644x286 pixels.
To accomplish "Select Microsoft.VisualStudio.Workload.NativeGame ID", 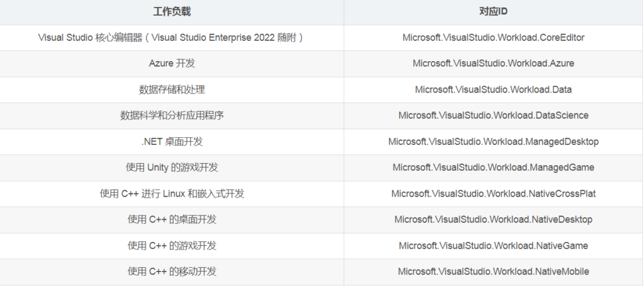I will pos(493,246).
